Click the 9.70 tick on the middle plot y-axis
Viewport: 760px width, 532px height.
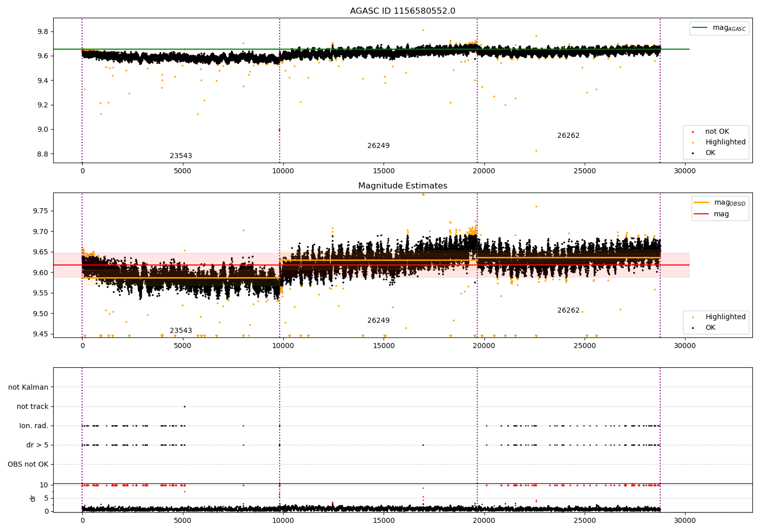point(41,232)
